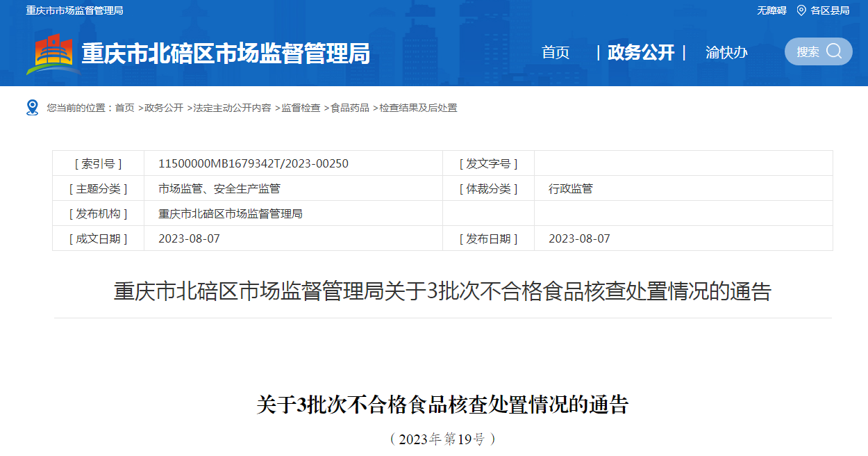Image resolution: width=868 pixels, height=456 pixels.
Task: Click the breadcrumb location marker icon
Action: point(32,107)
